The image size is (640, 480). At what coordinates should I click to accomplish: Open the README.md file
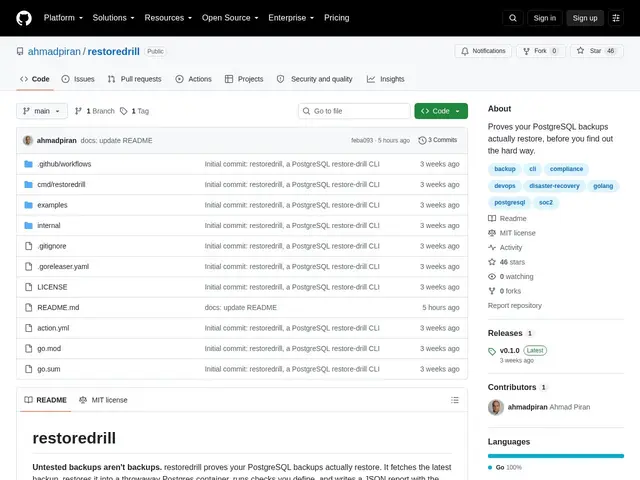[58, 307]
